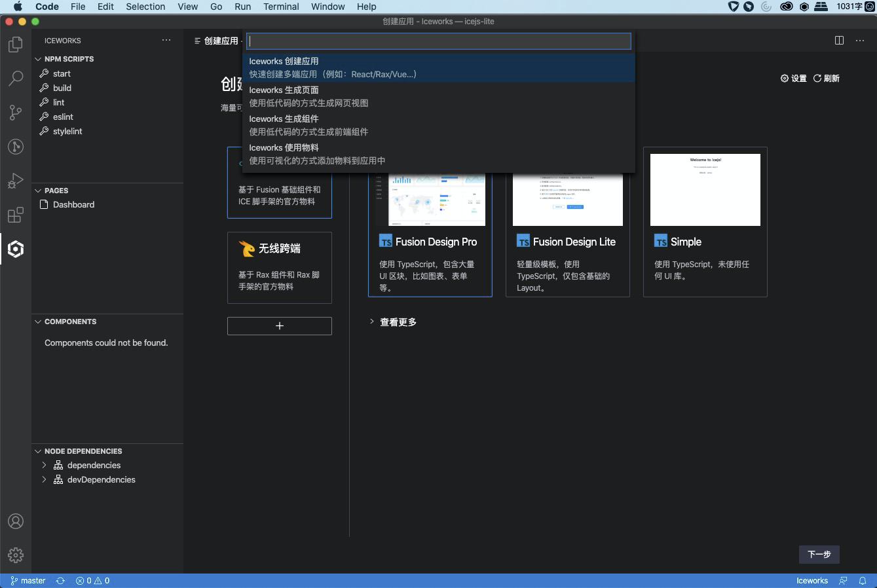Select the Simple template thumbnail

[705, 190]
